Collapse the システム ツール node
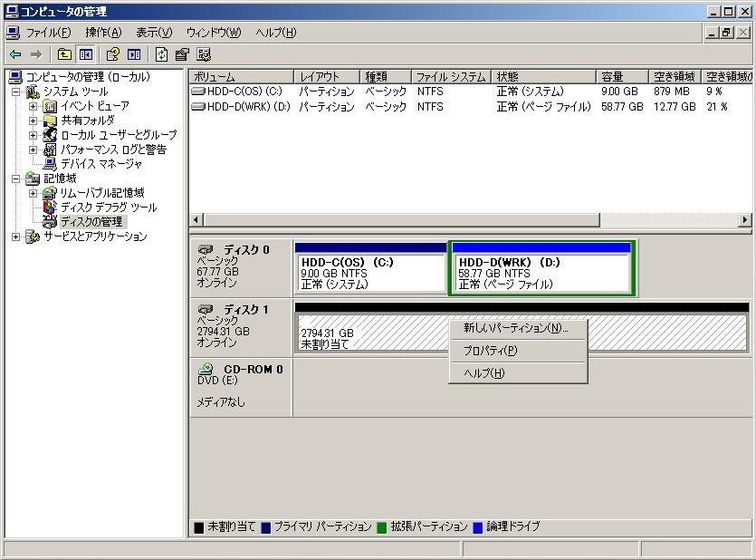This screenshot has height=560, width=756. (16, 92)
